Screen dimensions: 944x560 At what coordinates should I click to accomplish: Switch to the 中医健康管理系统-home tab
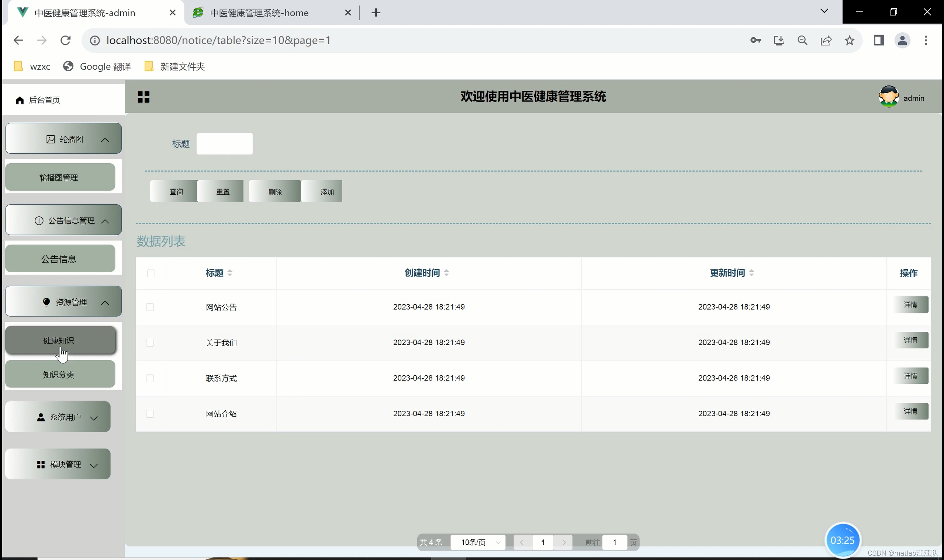tap(259, 13)
